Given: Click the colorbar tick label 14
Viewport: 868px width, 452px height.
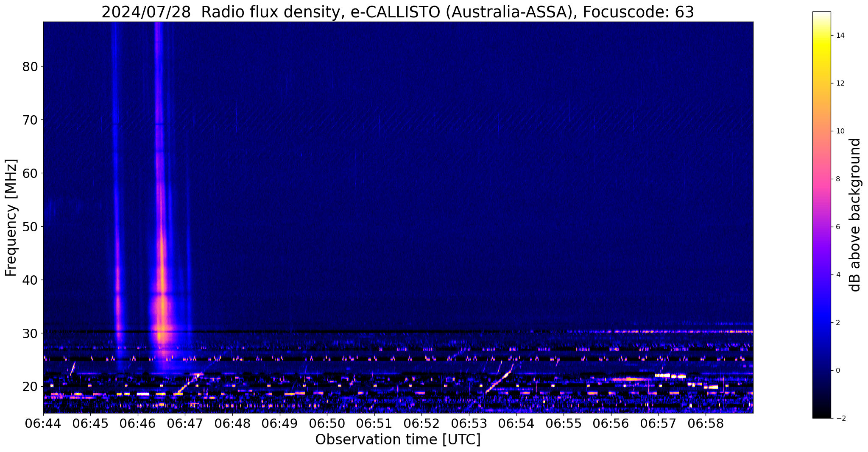Looking at the screenshot, I should 840,36.
